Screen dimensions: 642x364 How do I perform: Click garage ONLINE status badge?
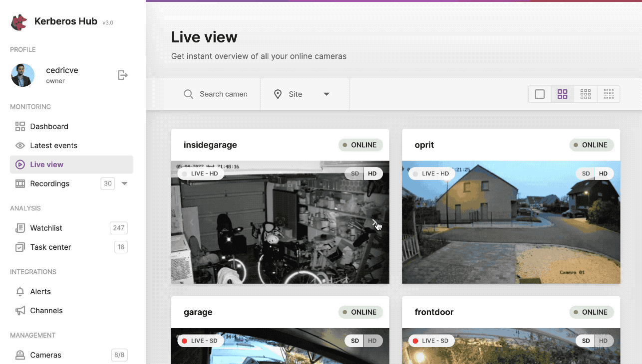360,312
